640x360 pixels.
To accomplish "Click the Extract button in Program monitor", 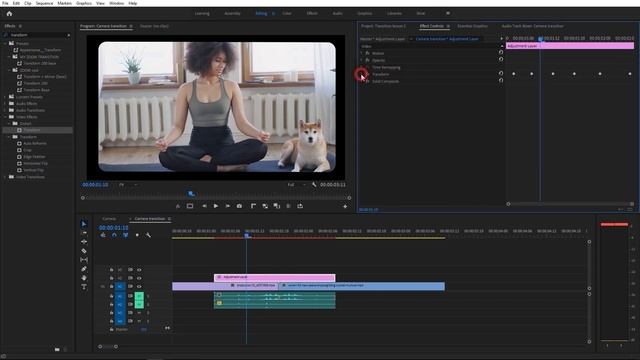I will (277, 206).
